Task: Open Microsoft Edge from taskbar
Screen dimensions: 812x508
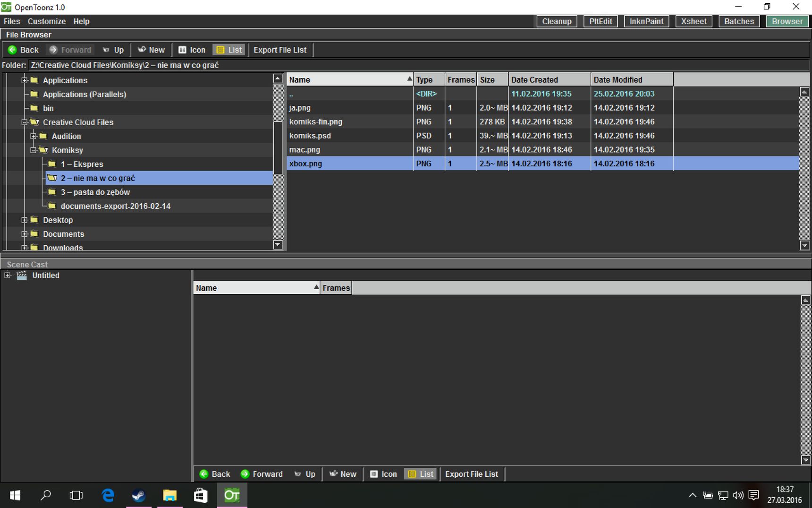Action: pos(108,495)
